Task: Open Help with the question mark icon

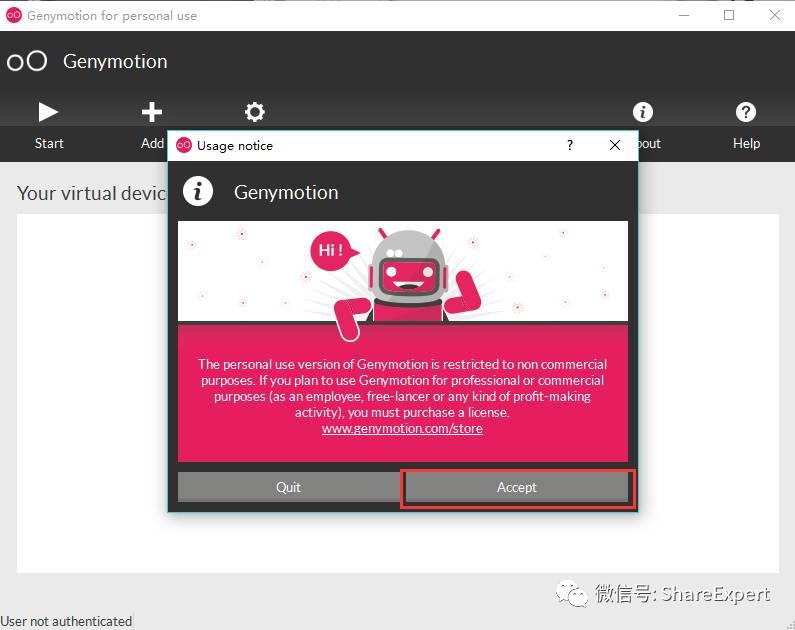Action: click(745, 112)
